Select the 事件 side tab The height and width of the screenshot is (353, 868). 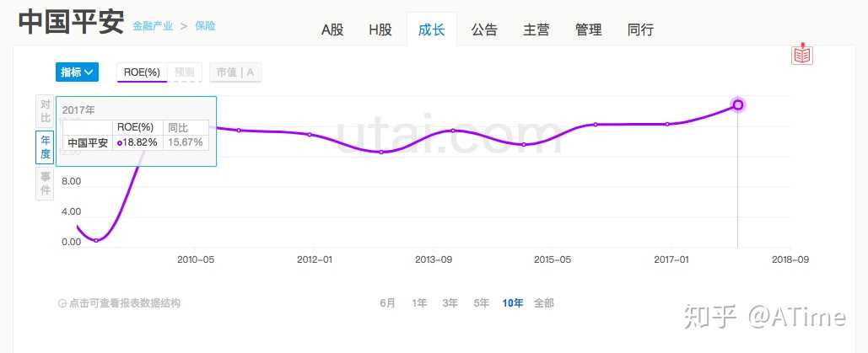point(45,184)
